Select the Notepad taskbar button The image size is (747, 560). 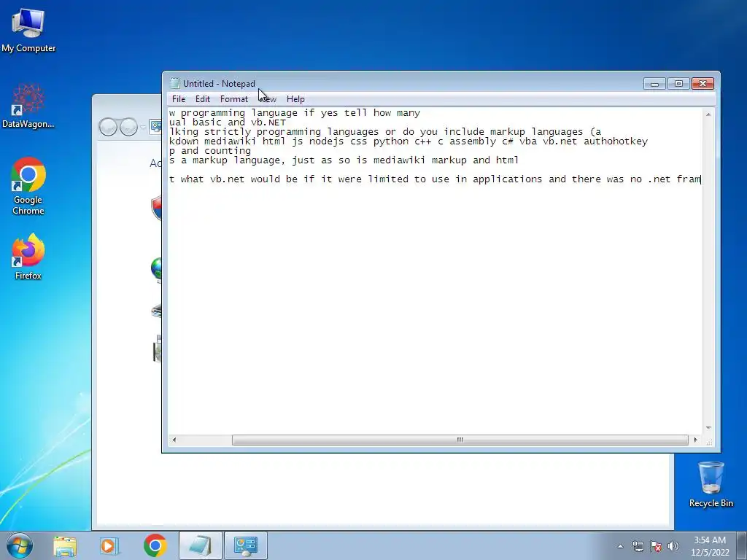point(200,545)
